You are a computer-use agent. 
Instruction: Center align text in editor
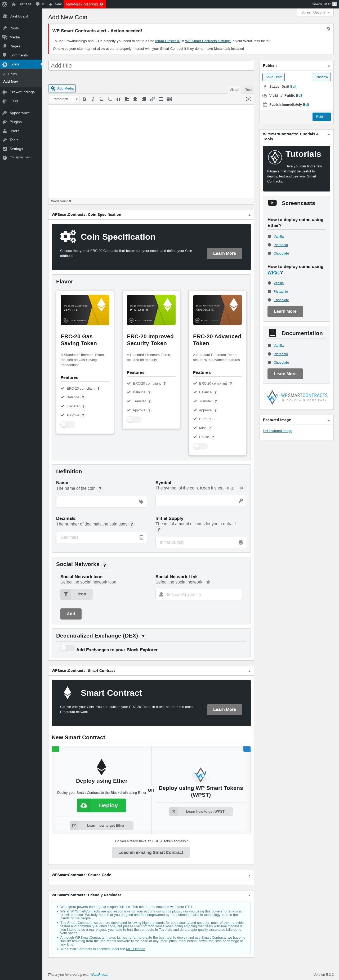[135, 99]
